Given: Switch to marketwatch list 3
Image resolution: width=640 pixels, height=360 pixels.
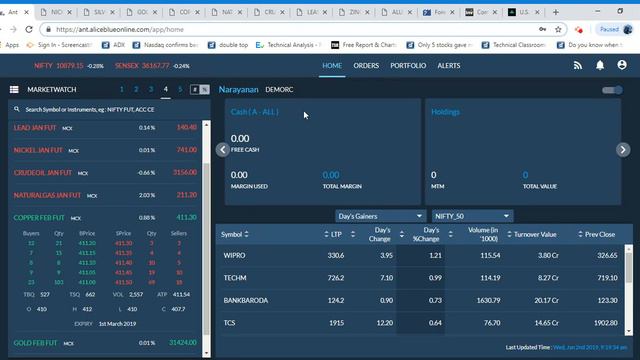Looking at the screenshot, I should (x=151, y=89).
